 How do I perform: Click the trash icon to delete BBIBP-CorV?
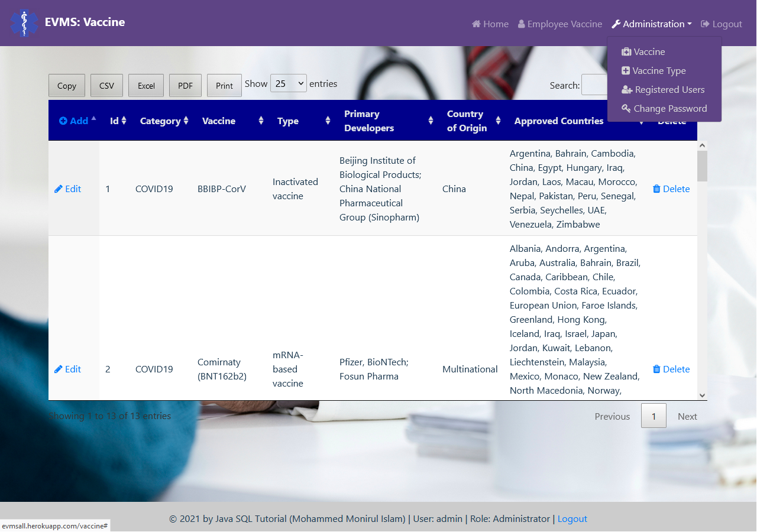(656, 189)
